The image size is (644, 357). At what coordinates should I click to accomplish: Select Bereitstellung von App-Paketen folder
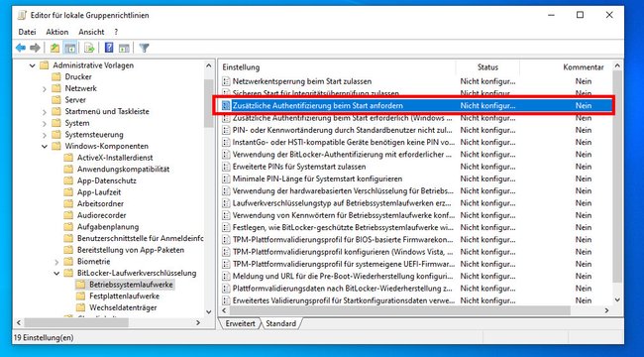pos(131,250)
